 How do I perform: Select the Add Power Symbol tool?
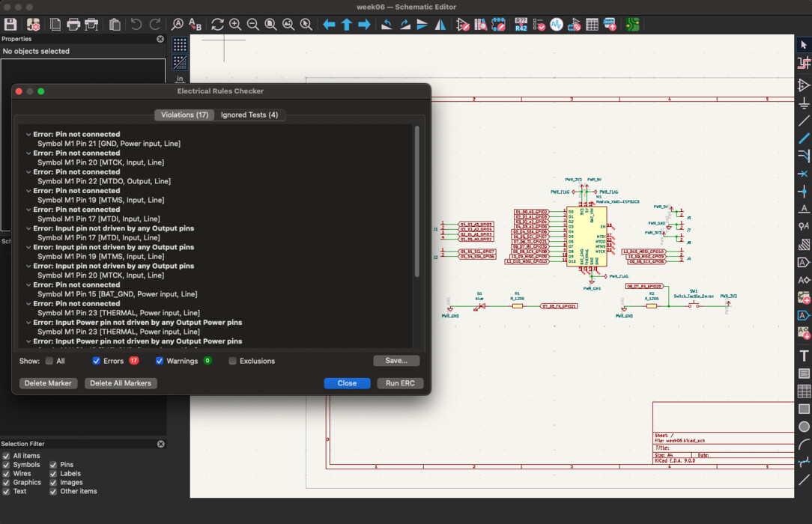coord(804,103)
